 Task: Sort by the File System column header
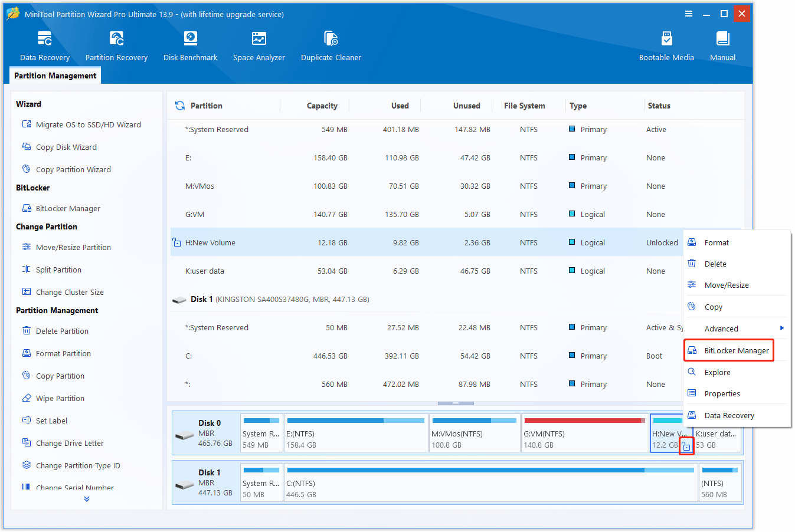point(525,106)
